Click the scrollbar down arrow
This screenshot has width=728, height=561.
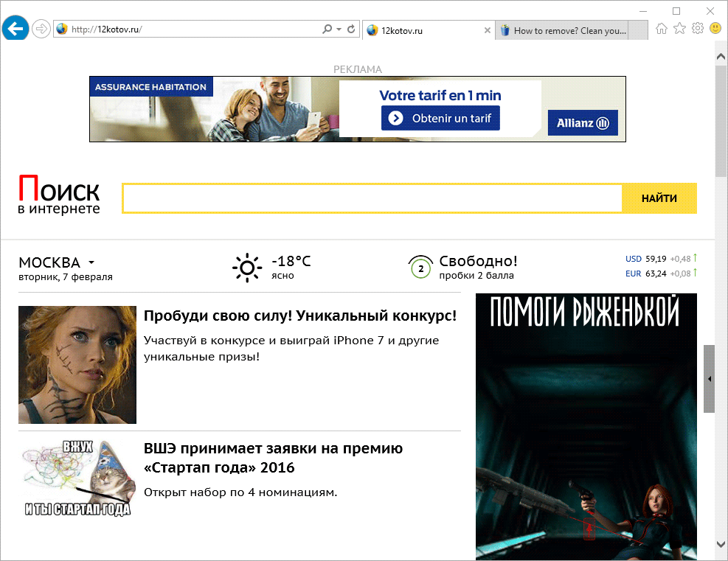pos(721,544)
